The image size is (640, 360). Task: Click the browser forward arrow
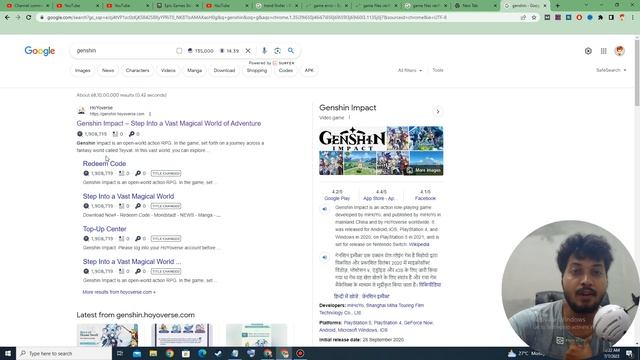click(18, 18)
